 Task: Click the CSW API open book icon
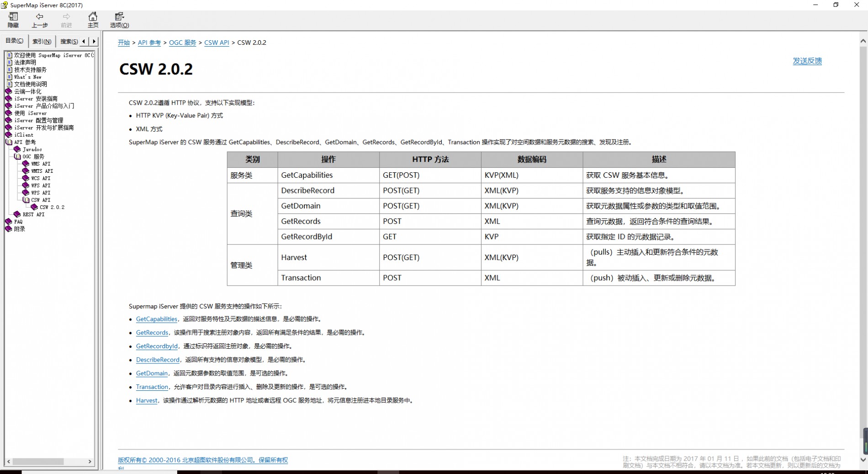pyautogui.click(x=26, y=200)
